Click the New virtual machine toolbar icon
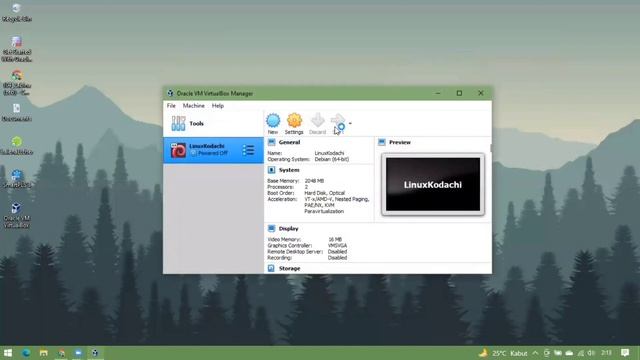This screenshot has width=640, height=360. (273, 121)
